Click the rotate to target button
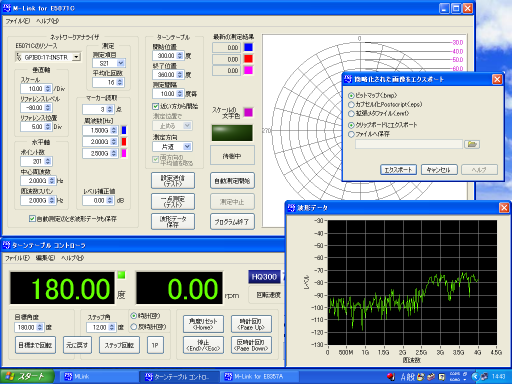Image resolution: width=512 pixels, height=384 pixels. [35, 345]
